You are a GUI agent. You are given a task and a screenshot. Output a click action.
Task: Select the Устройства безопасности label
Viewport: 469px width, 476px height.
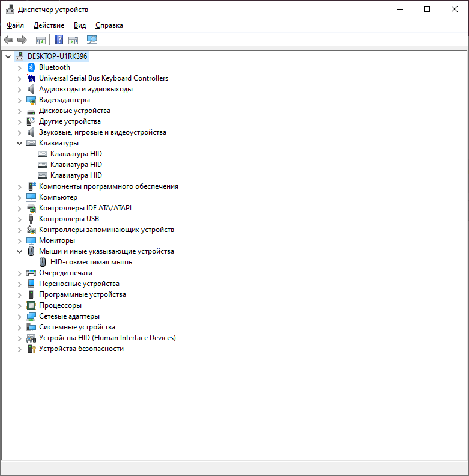click(x=81, y=349)
